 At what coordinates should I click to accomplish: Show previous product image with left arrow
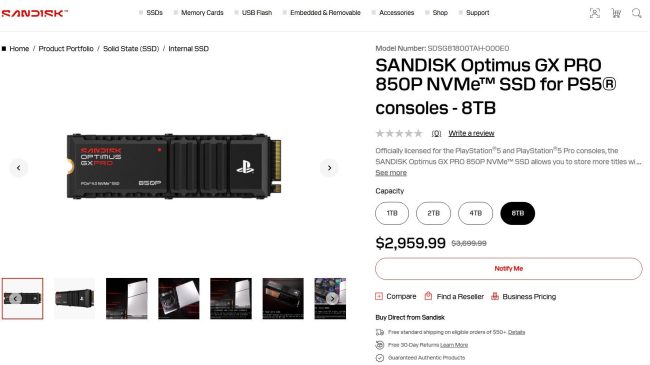(x=19, y=168)
